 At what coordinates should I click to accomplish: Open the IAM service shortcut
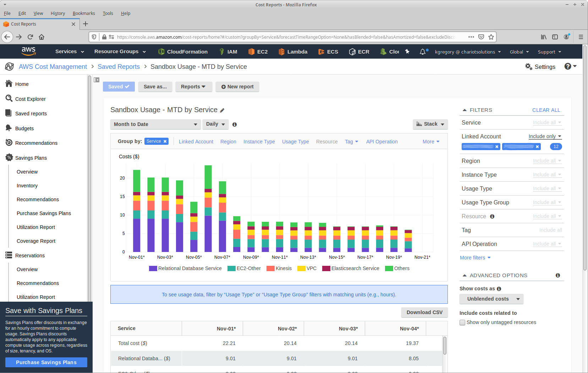pyautogui.click(x=228, y=51)
